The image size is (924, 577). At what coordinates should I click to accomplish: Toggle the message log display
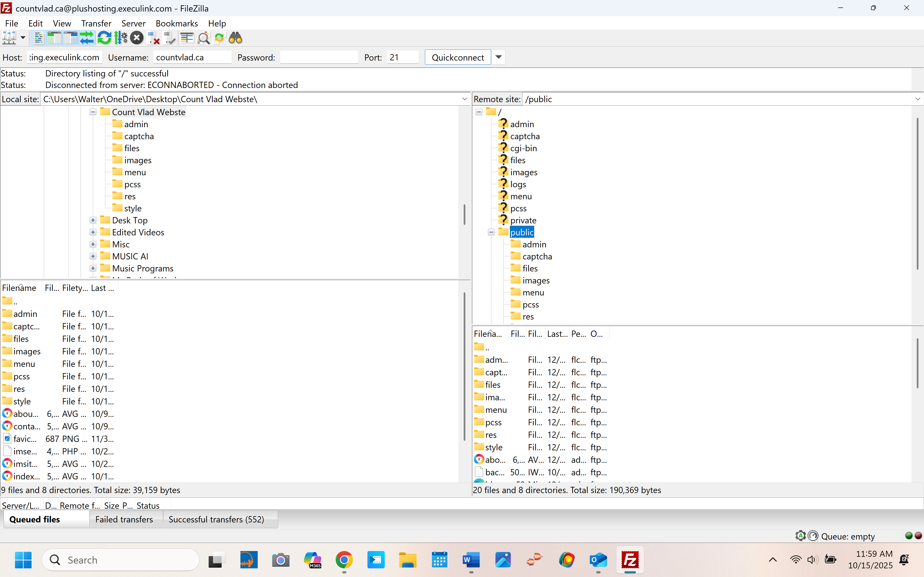(38, 38)
